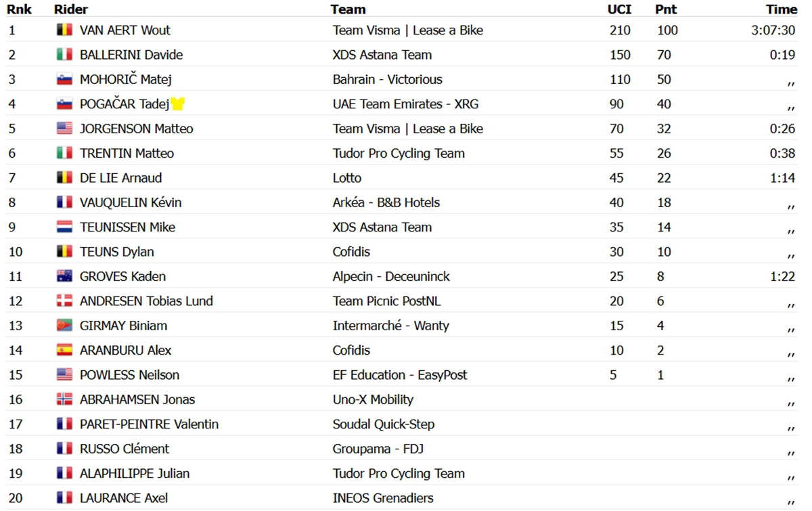Sort the table by the UCI column header

[x=619, y=9]
